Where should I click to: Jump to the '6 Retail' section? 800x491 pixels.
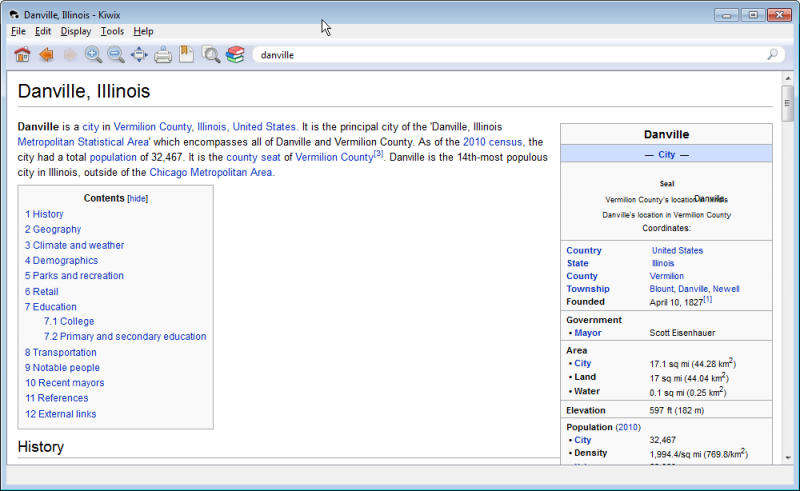coord(42,291)
